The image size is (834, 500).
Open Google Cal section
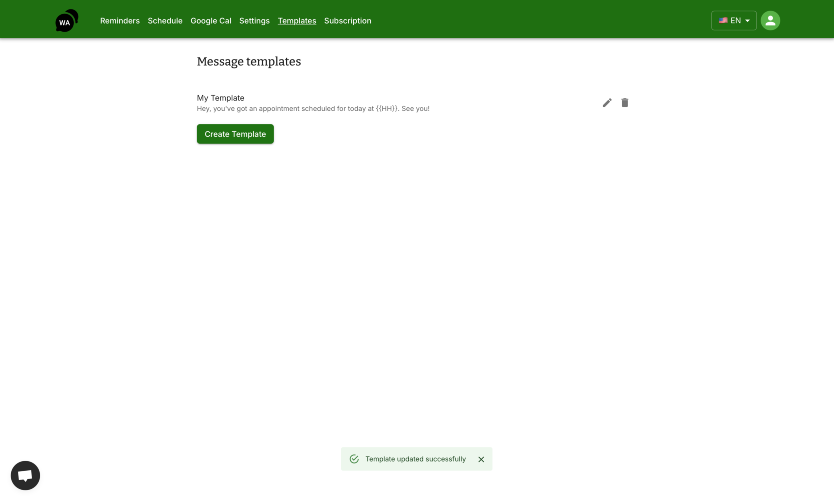[x=211, y=21]
